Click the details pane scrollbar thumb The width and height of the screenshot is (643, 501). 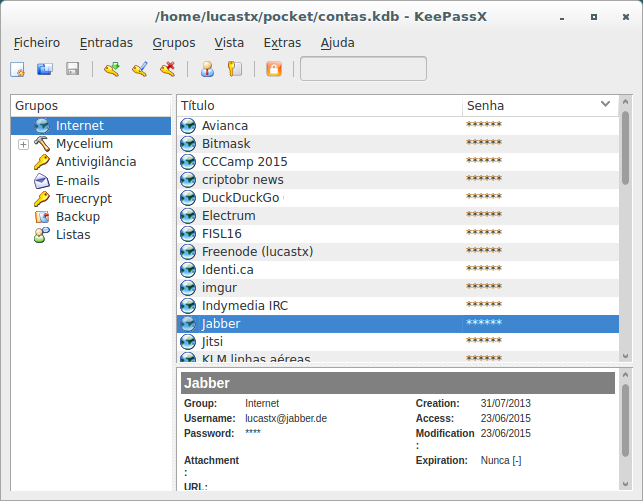(625, 420)
